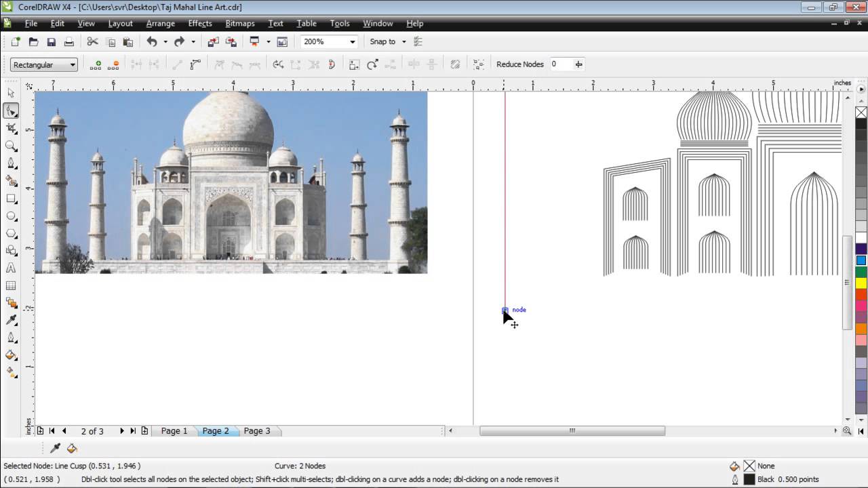Screen dimensions: 868x488
Task: Select the Basic Shapes tool
Action: point(11,251)
